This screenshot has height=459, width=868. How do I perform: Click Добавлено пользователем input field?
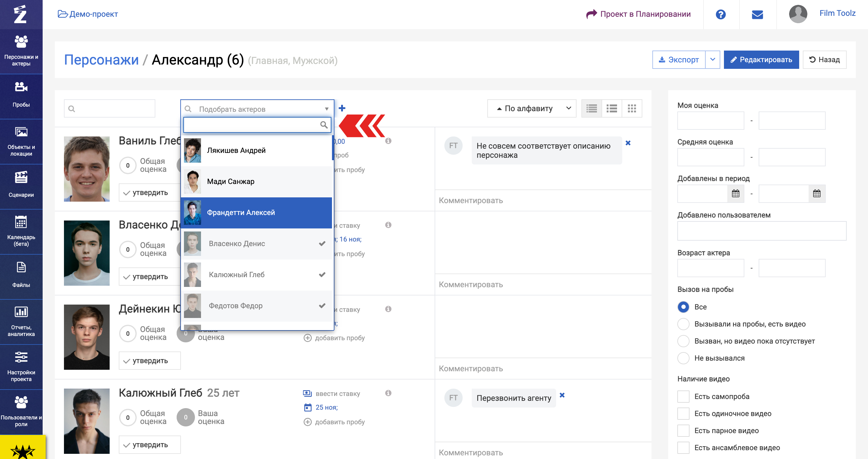[x=761, y=231]
